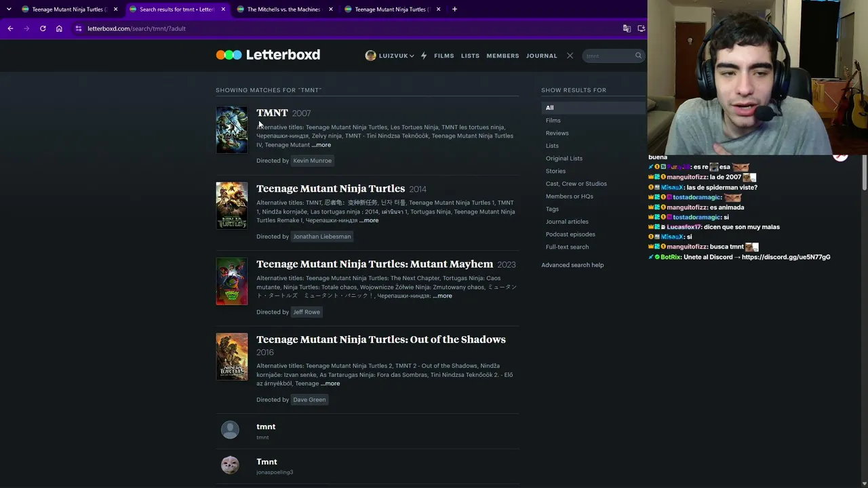Open Advanced search help link
The image size is (868, 488).
click(x=572, y=265)
